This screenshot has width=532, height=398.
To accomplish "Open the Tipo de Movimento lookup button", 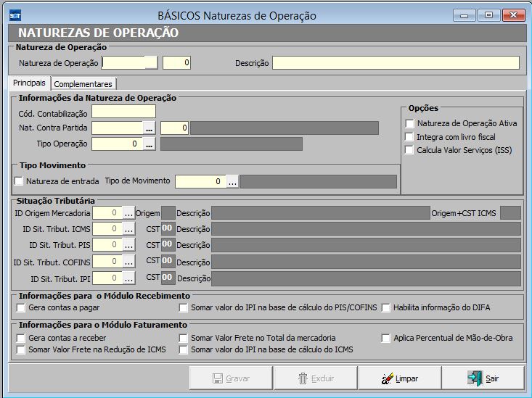I will coord(232,181).
